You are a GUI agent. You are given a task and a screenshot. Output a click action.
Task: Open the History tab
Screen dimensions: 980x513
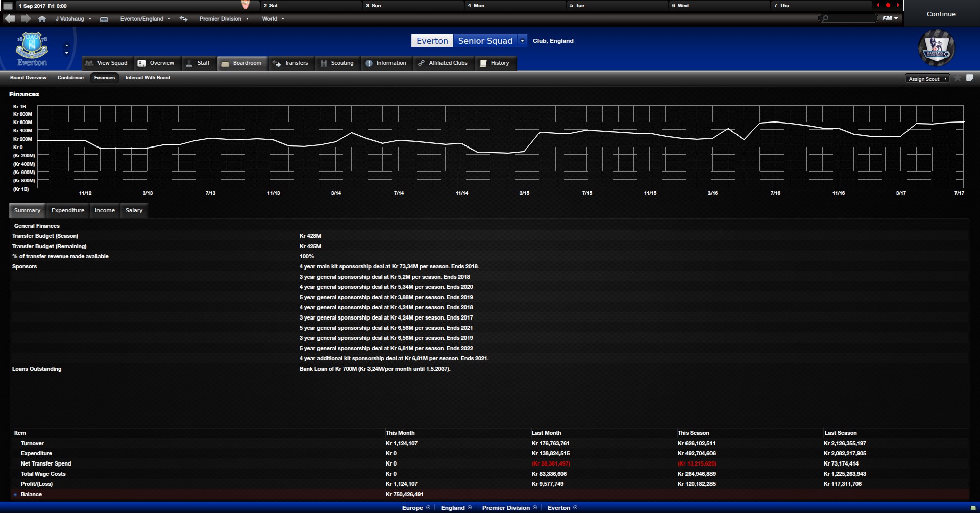click(495, 63)
